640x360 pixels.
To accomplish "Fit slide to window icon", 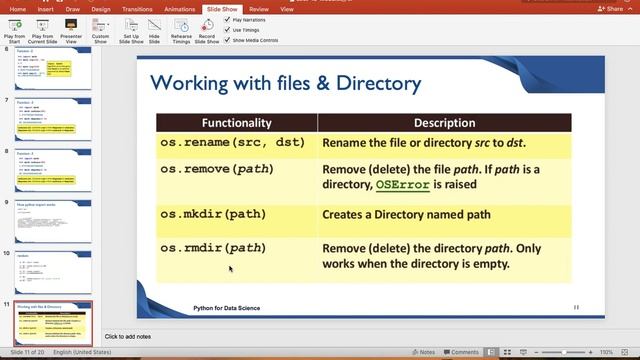I will pos(624,352).
